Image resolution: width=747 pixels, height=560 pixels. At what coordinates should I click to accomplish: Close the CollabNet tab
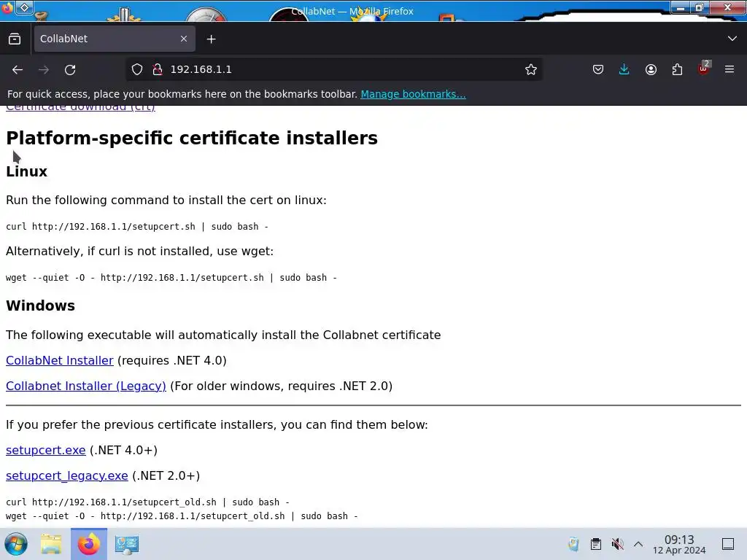coord(184,39)
